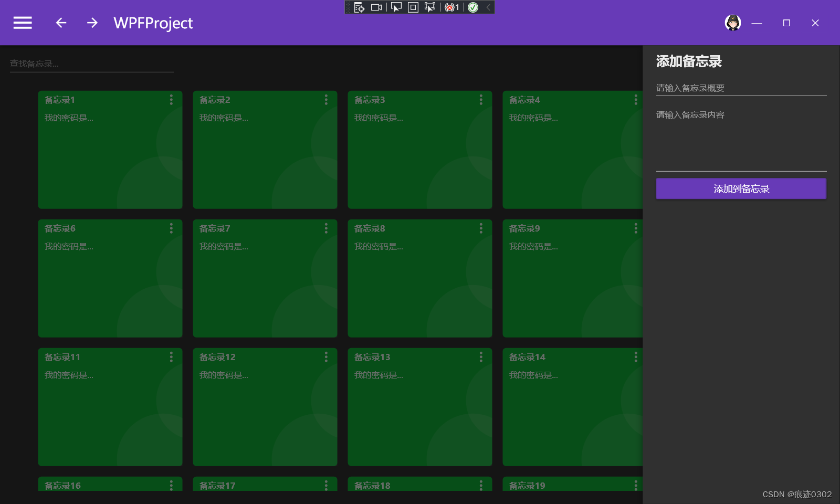Open the options menu on 备忘录1 card
Image resolution: width=840 pixels, height=504 pixels.
[x=171, y=100]
